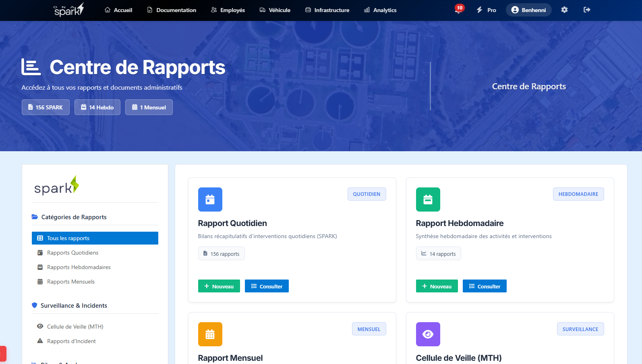Open the Véhicule navigation menu

click(x=275, y=10)
